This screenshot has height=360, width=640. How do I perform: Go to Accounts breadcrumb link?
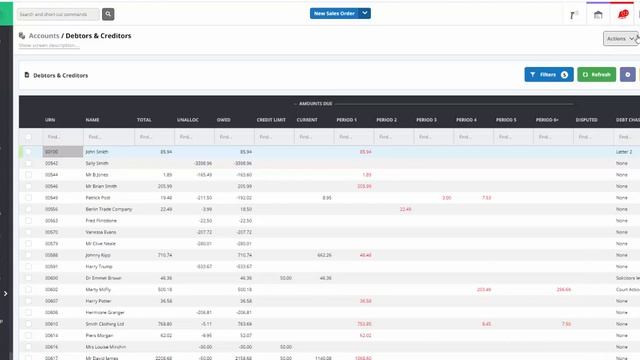click(x=44, y=36)
